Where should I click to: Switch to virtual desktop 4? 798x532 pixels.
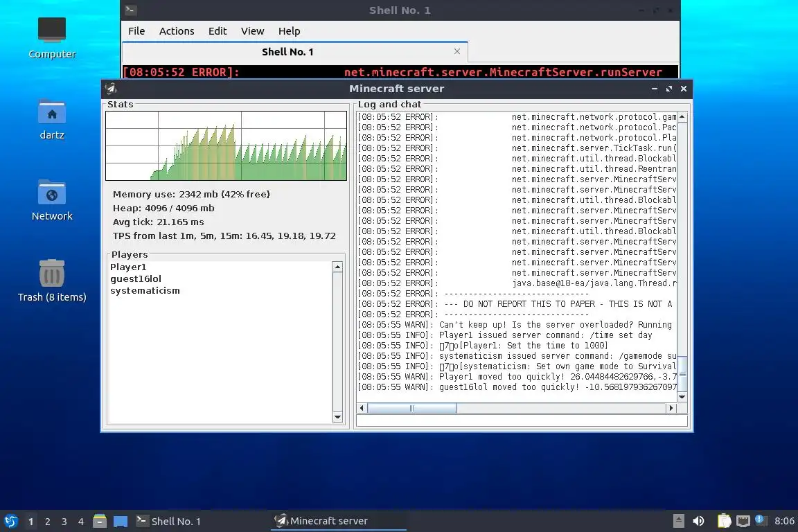pyautogui.click(x=81, y=522)
